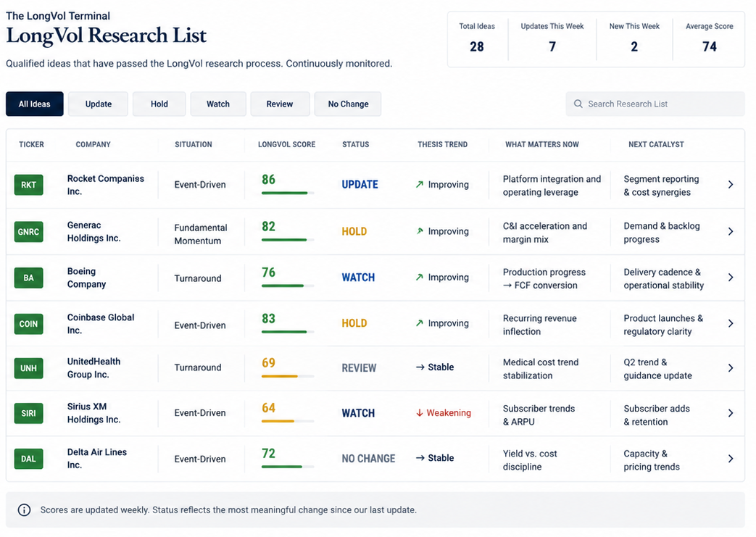756x537 pixels.
Task: Click the info icon in footer note
Action: point(24,510)
